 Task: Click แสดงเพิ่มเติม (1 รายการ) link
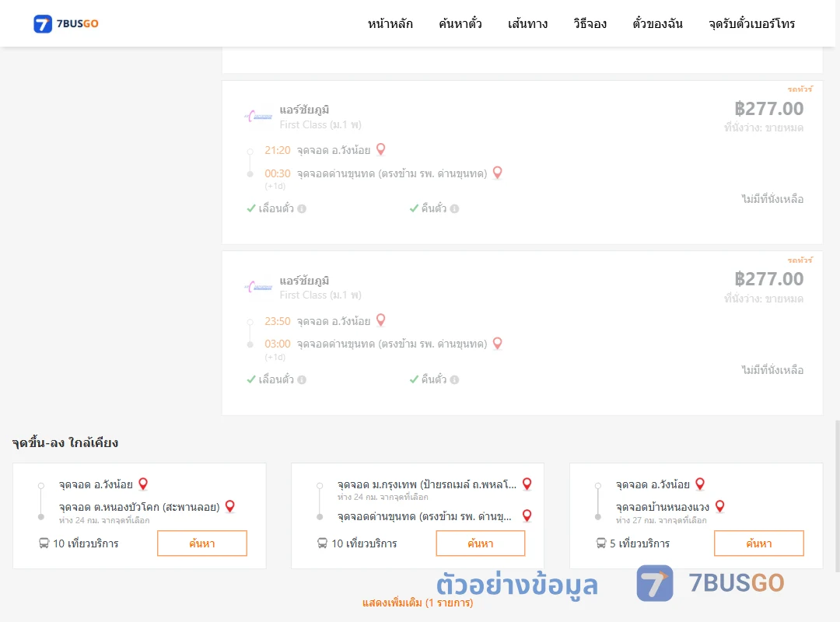tap(418, 603)
